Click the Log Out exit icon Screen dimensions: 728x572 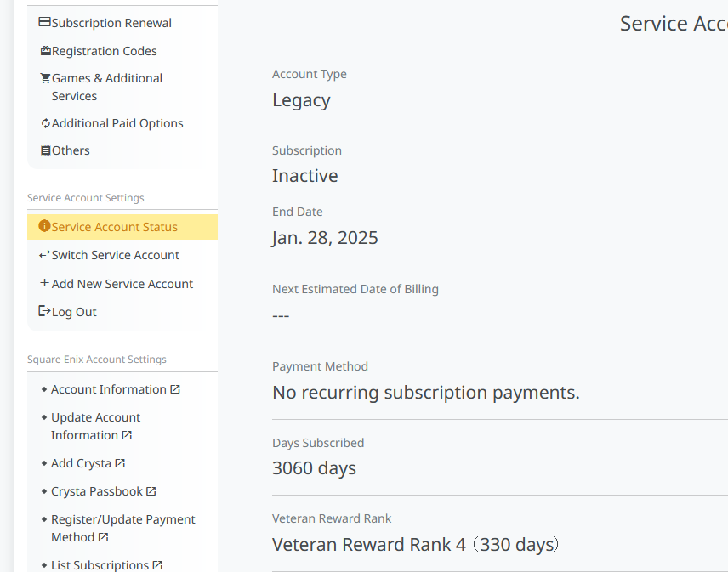44,311
